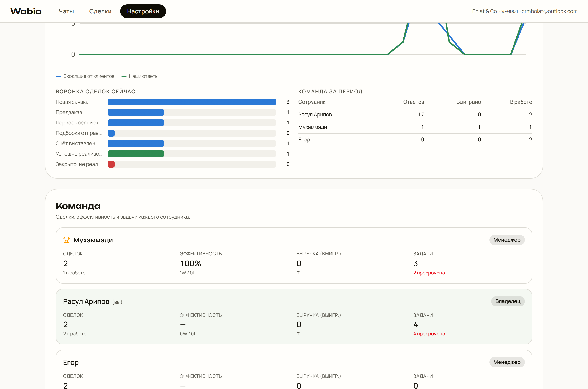Open the Егор team card name
The image size is (588, 389).
pos(71,362)
